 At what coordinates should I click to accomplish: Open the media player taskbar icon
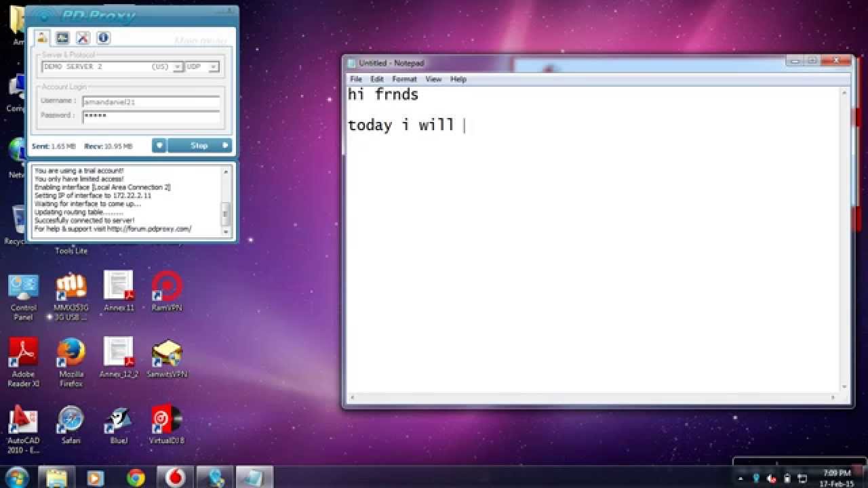point(96,477)
